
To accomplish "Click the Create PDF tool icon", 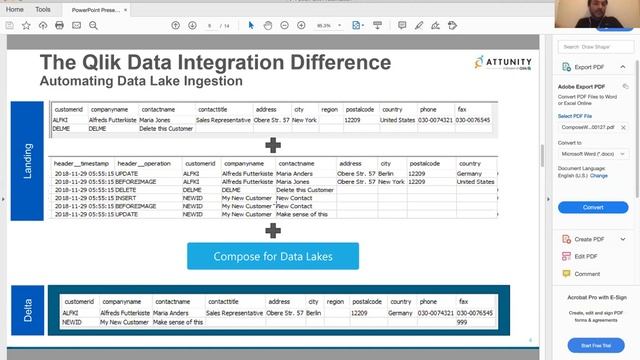I will coord(566,239).
